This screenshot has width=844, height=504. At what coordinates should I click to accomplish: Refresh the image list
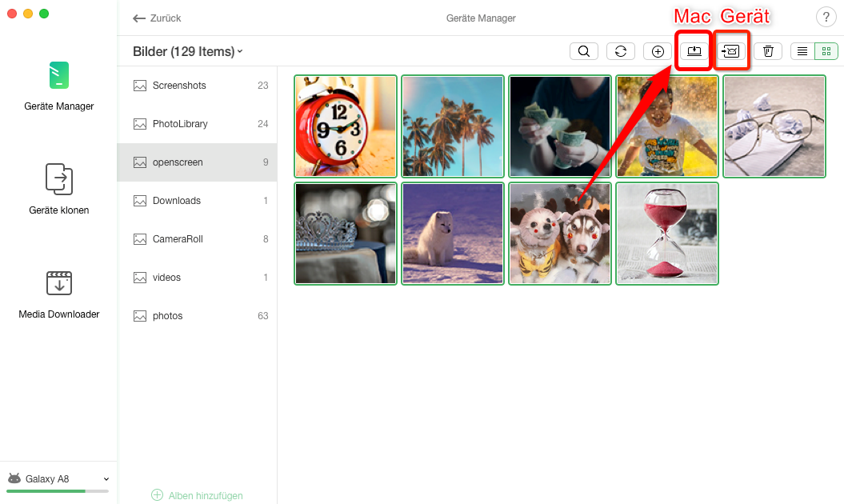point(621,51)
